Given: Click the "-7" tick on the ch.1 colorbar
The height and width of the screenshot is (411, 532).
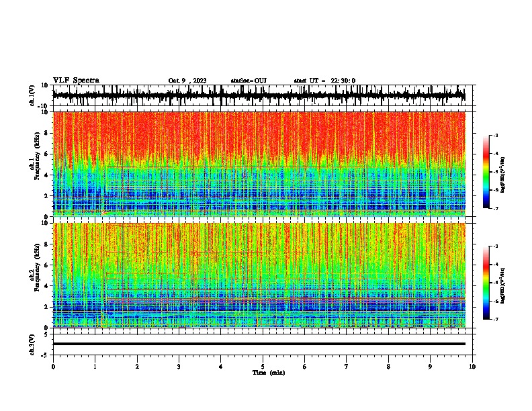Looking at the screenshot, I should [x=495, y=208].
